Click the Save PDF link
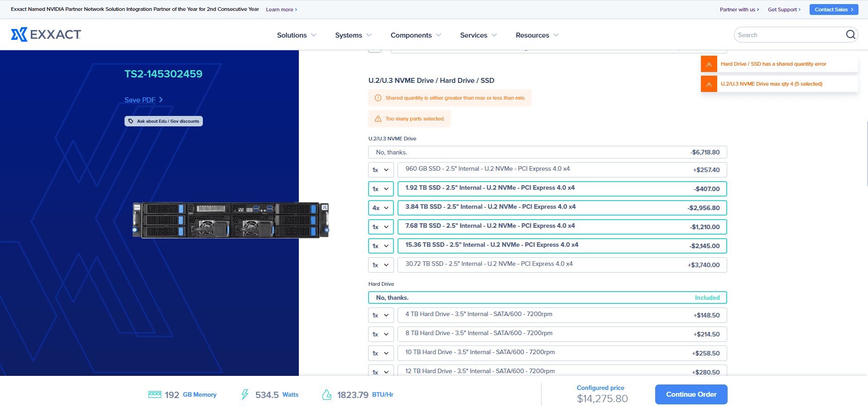 click(144, 100)
